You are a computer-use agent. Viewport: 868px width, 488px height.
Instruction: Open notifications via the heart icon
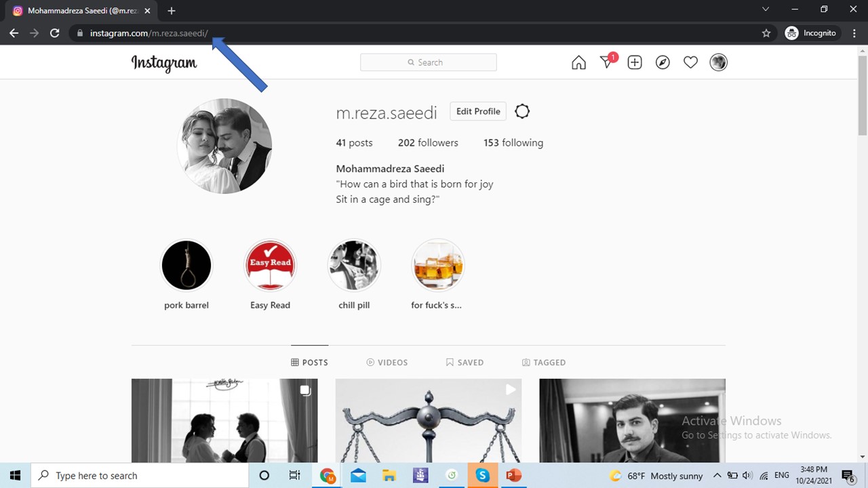click(690, 62)
